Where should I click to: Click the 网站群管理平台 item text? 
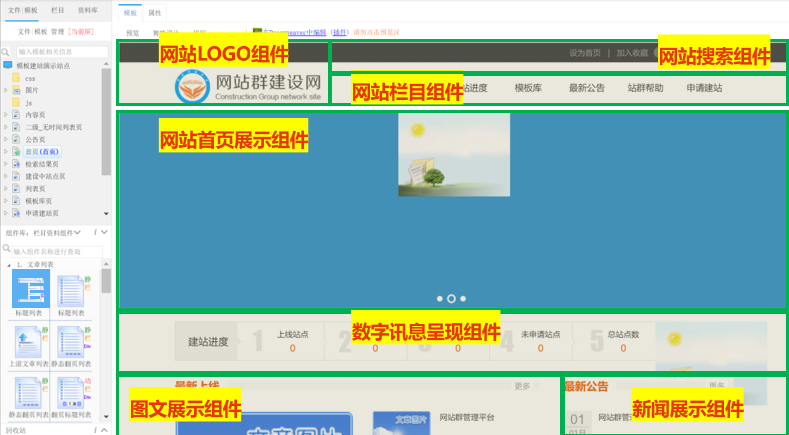[x=467, y=417]
